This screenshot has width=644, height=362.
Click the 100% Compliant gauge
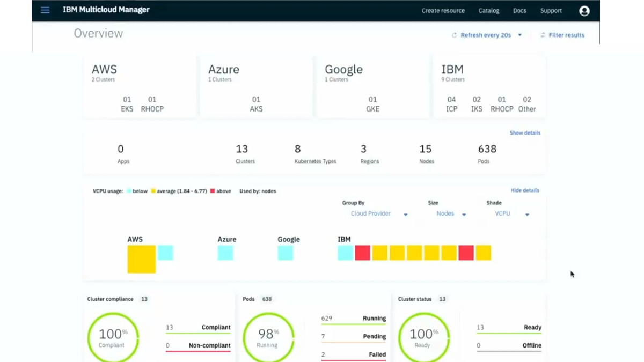[112, 337]
